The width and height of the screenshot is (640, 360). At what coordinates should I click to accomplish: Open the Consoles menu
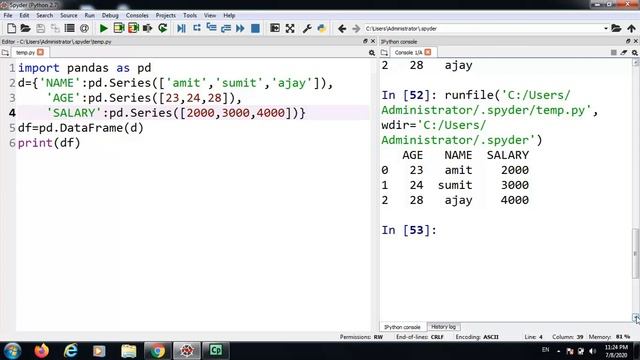(137, 16)
